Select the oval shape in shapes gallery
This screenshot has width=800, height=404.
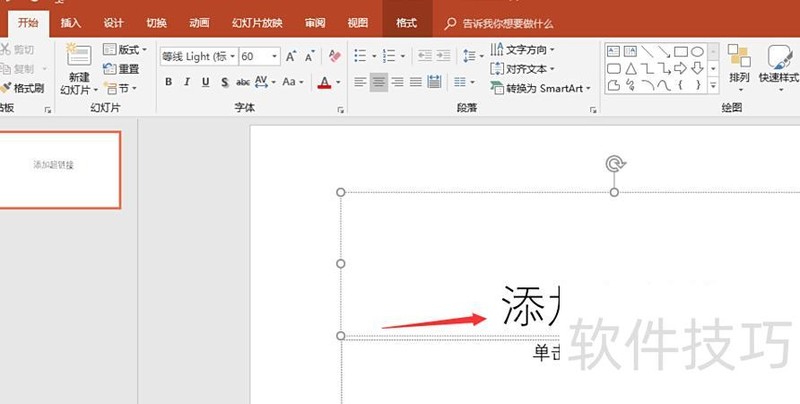pyautogui.click(x=697, y=51)
